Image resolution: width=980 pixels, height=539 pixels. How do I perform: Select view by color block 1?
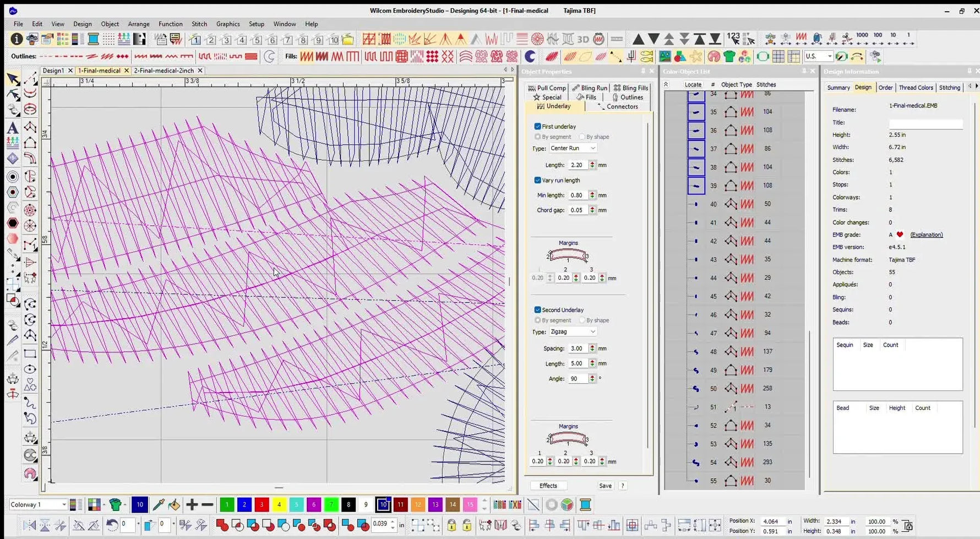click(x=195, y=39)
